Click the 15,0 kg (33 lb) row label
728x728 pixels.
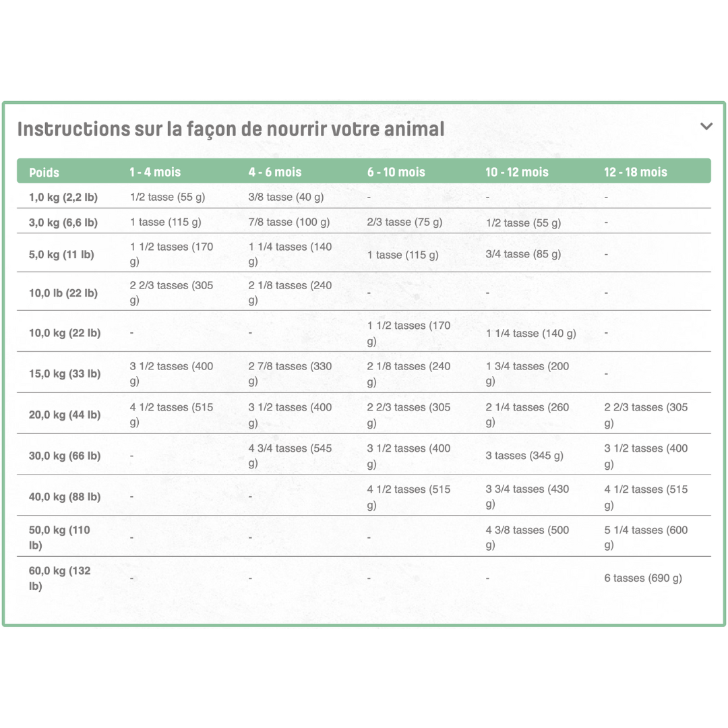click(x=65, y=373)
